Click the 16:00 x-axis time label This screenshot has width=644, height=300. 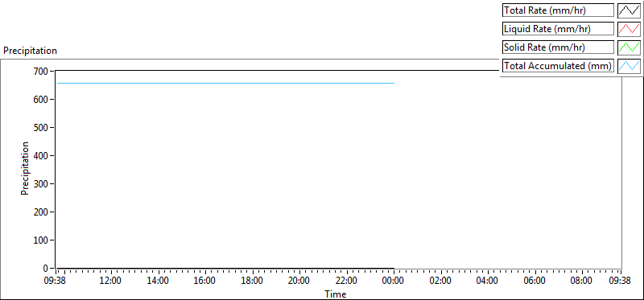tap(205, 282)
